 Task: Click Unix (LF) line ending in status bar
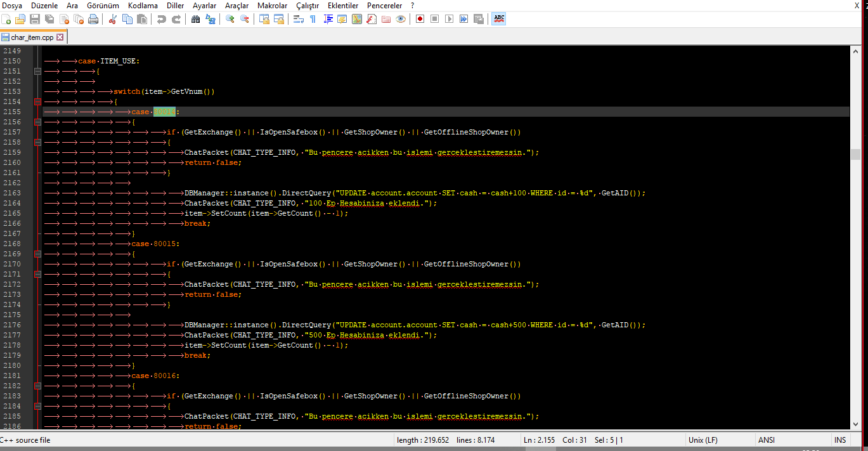(x=703, y=440)
